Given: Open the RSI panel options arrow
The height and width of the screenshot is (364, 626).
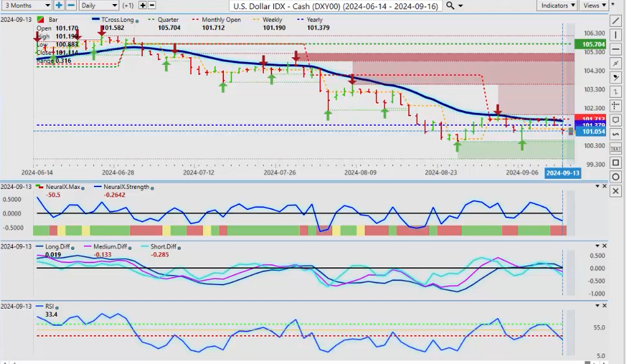Looking at the screenshot, I should pos(598,305).
